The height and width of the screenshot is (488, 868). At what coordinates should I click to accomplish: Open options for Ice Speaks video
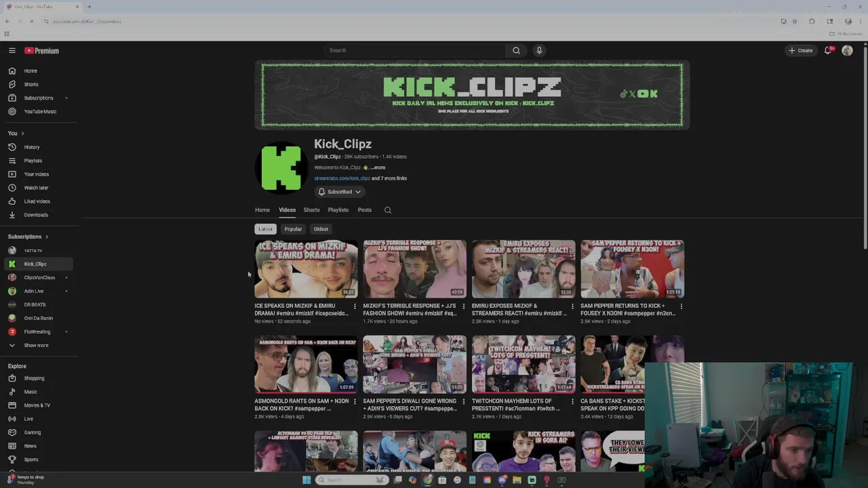pos(355,306)
